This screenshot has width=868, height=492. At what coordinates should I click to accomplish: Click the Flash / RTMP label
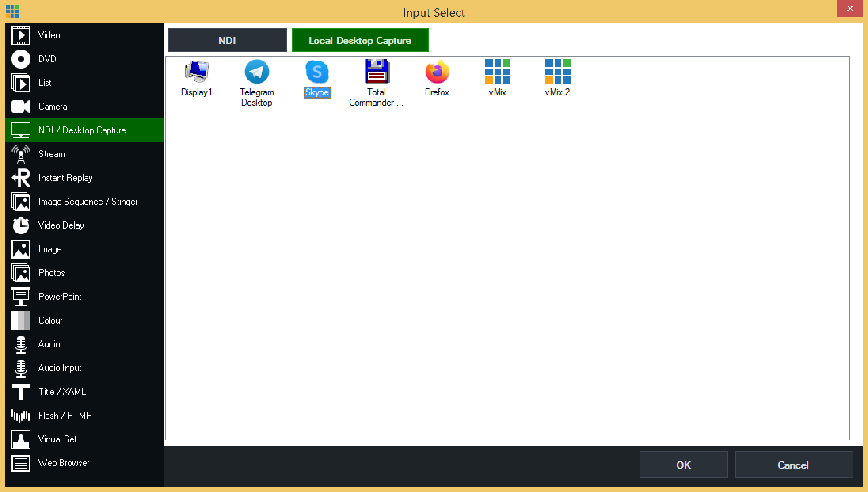65,416
